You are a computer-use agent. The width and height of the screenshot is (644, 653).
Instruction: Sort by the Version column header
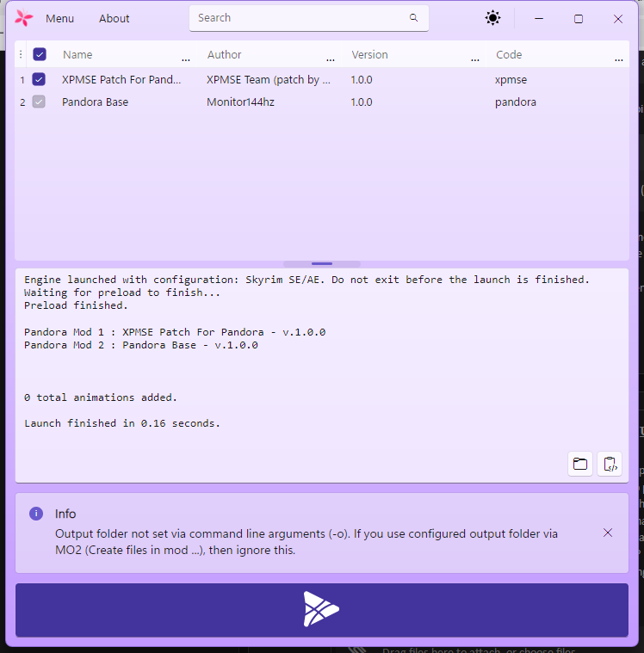point(369,54)
